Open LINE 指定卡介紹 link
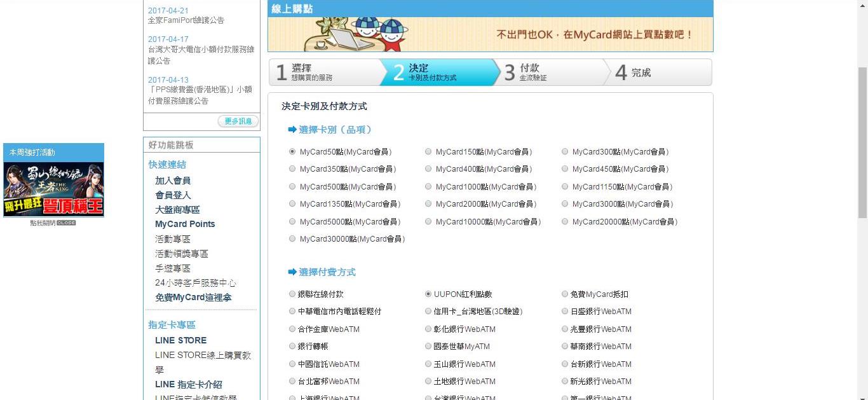Viewport: 868px width, 400px height. point(189,384)
